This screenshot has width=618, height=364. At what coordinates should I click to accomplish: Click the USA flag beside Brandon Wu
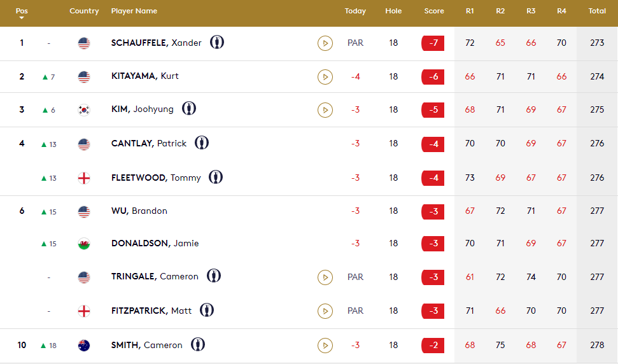pyautogui.click(x=84, y=211)
